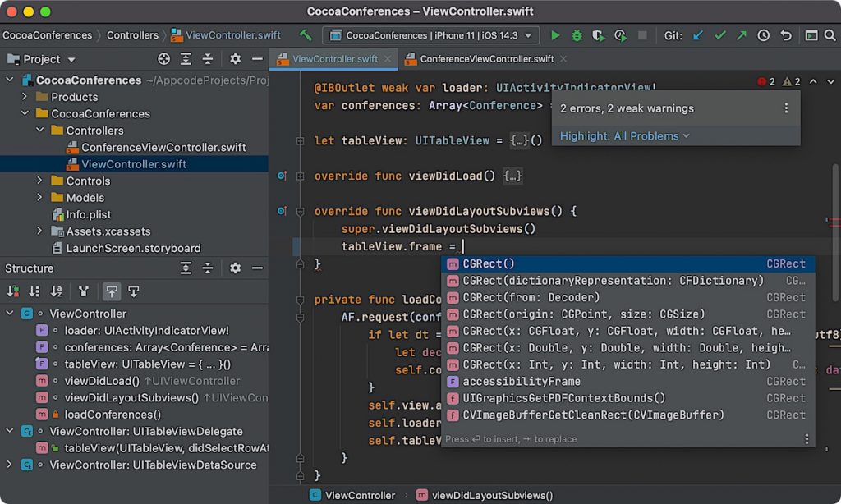Commit changes to Git
Image resolution: width=841 pixels, height=504 pixels.
click(719, 36)
